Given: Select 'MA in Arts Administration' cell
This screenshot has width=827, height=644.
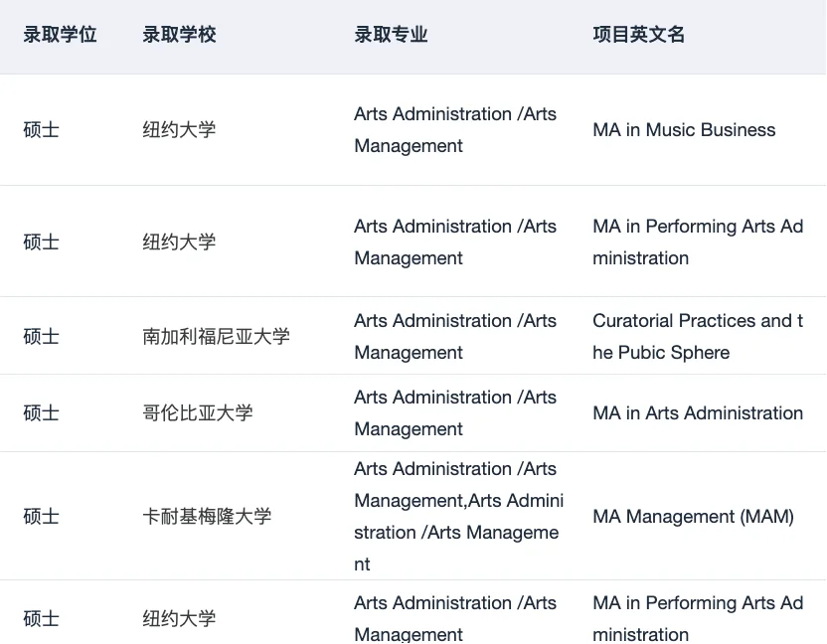Looking at the screenshot, I should (x=698, y=413).
